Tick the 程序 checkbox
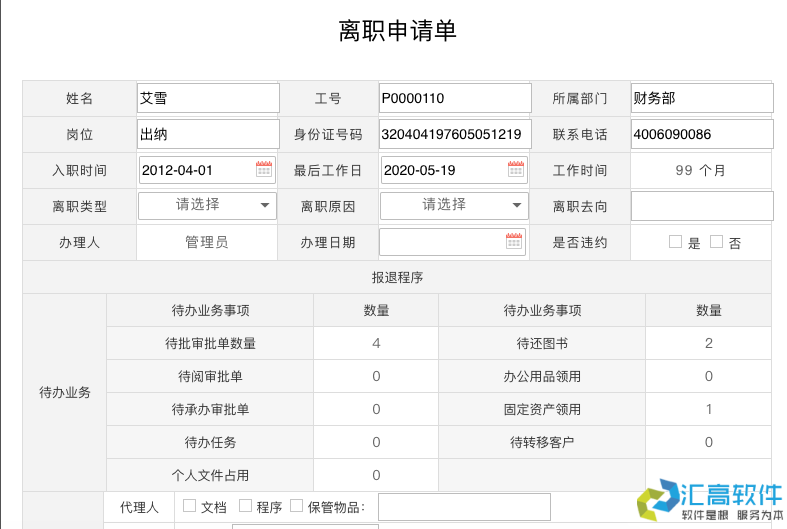This screenshot has width=787, height=529. [245, 506]
